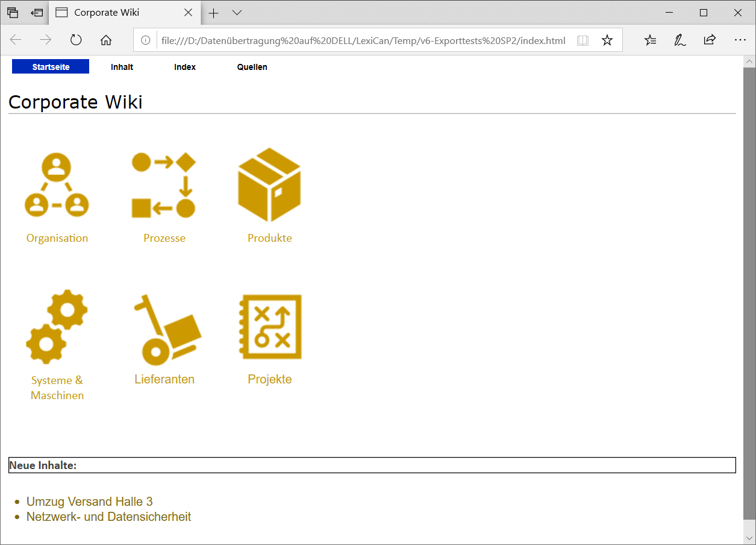Viewport: 756px width, 545px height.
Task: Open the Index menu item
Action: pos(185,67)
